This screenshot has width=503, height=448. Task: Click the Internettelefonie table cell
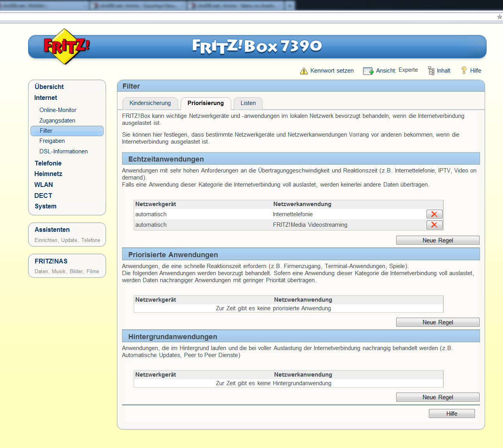point(293,214)
